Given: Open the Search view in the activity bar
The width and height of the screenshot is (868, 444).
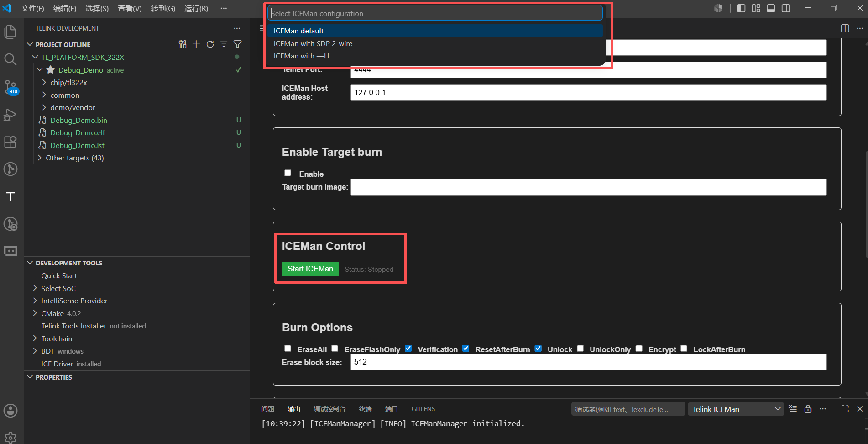Looking at the screenshot, I should [10, 59].
